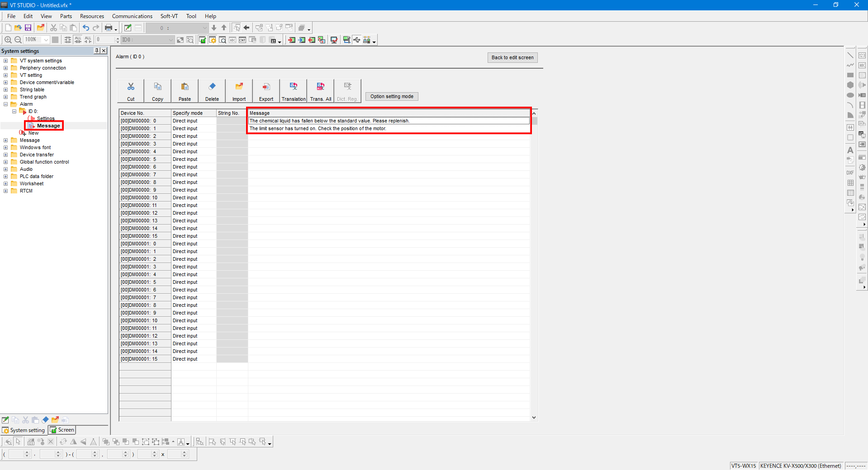Click the Trans. All button
The height and width of the screenshot is (470, 868).
pos(321,91)
